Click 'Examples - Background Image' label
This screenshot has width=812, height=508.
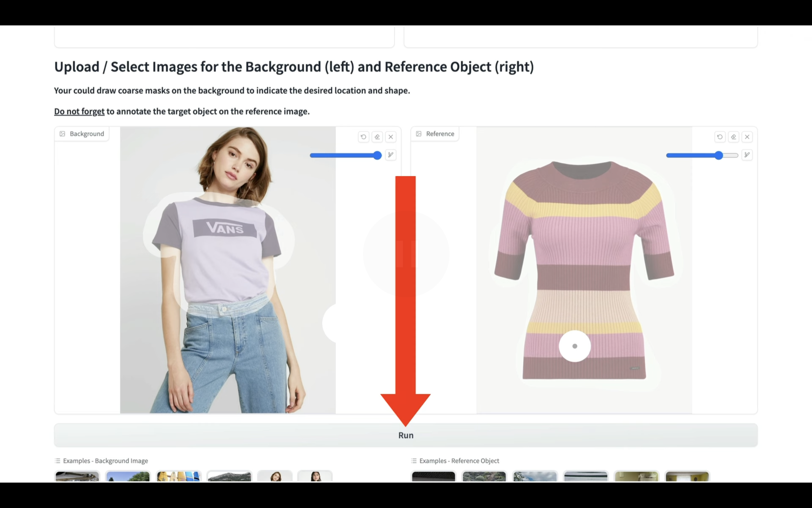click(x=105, y=461)
